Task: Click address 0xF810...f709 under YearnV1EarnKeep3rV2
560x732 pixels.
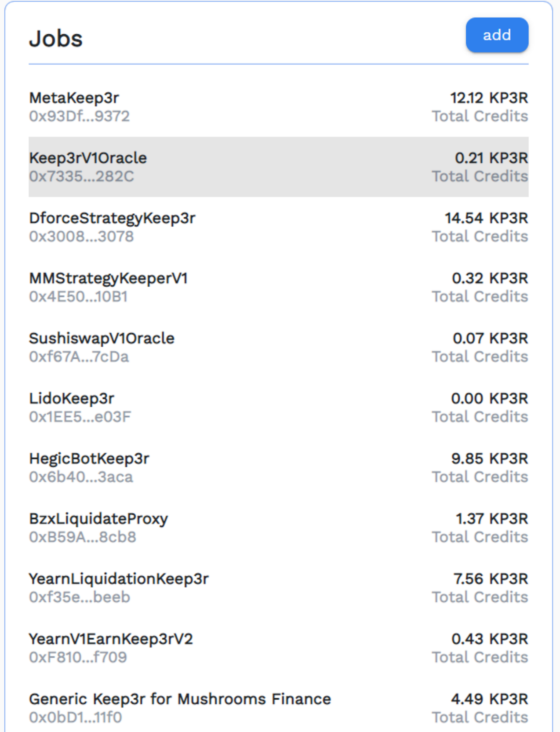Action: point(78,657)
